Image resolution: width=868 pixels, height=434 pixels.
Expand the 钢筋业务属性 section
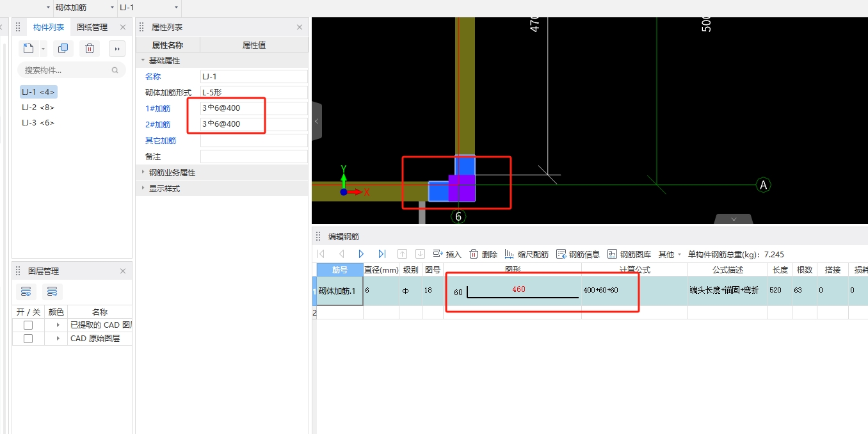143,173
